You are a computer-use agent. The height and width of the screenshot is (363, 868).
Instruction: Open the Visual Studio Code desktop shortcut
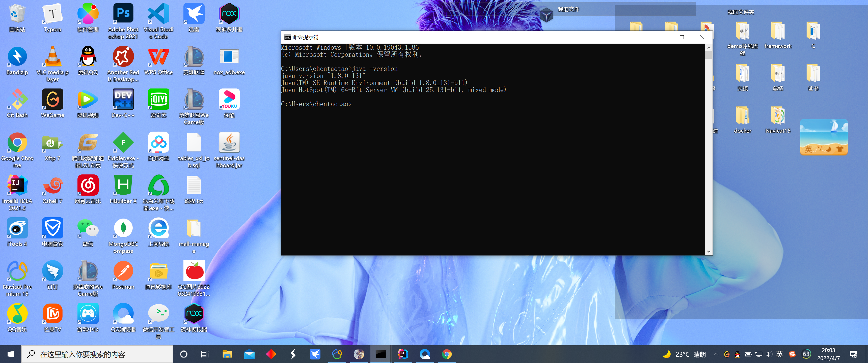click(158, 13)
